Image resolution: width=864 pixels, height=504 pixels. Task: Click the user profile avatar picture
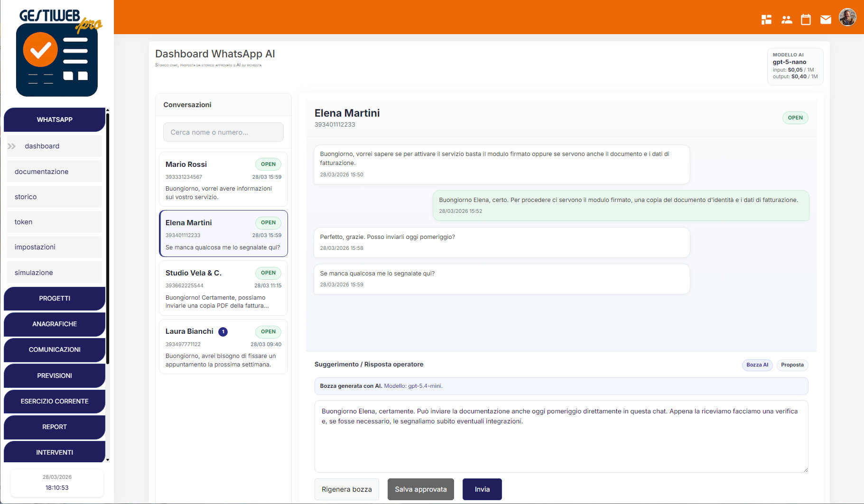[847, 17]
